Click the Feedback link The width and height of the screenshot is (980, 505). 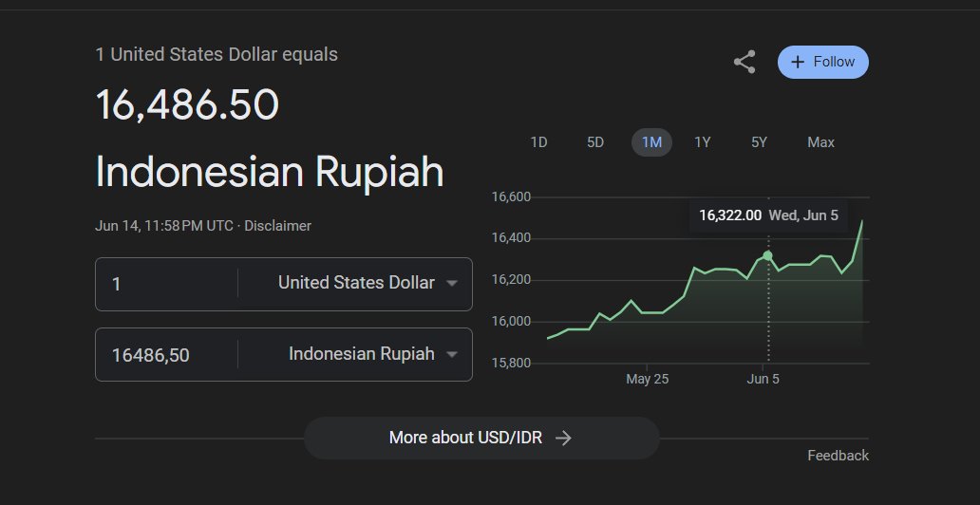[x=838, y=456]
